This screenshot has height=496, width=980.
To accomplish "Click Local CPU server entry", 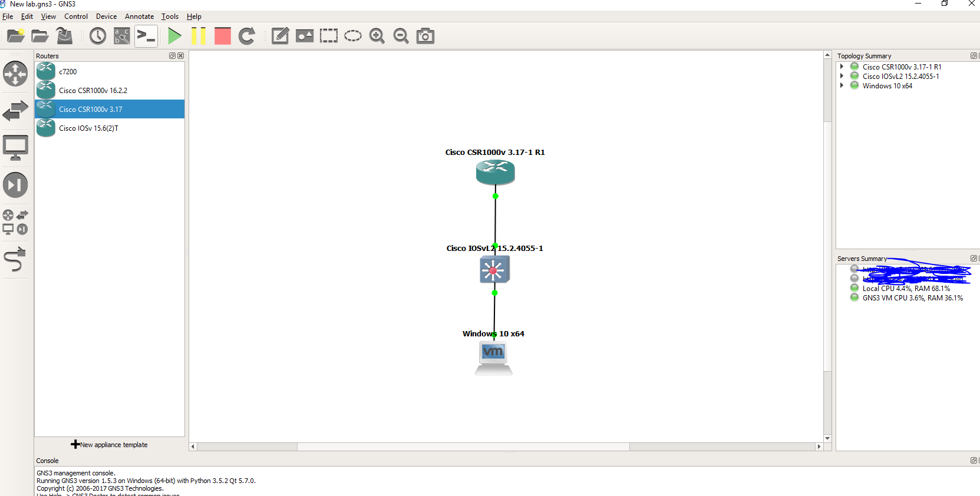I will tap(906, 289).
